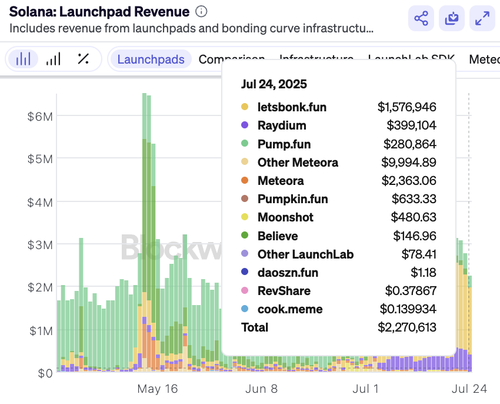Switch to percentage chart view
Viewport: 500px width, 404px height.
click(x=83, y=59)
